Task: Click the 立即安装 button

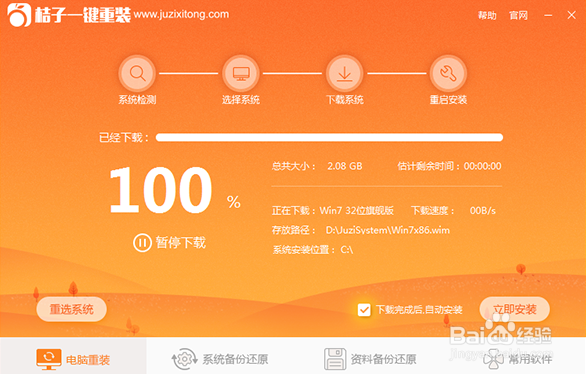Action: [515, 309]
